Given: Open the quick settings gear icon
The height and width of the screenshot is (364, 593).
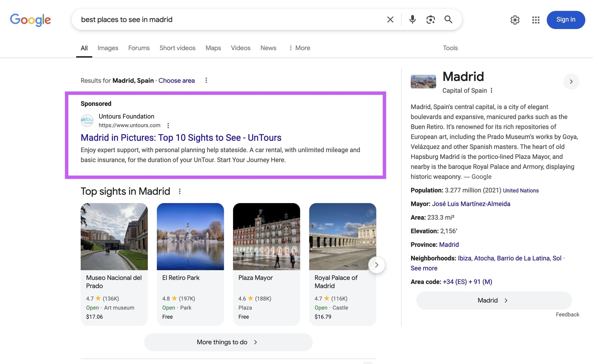Looking at the screenshot, I should click(x=515, y=20).
